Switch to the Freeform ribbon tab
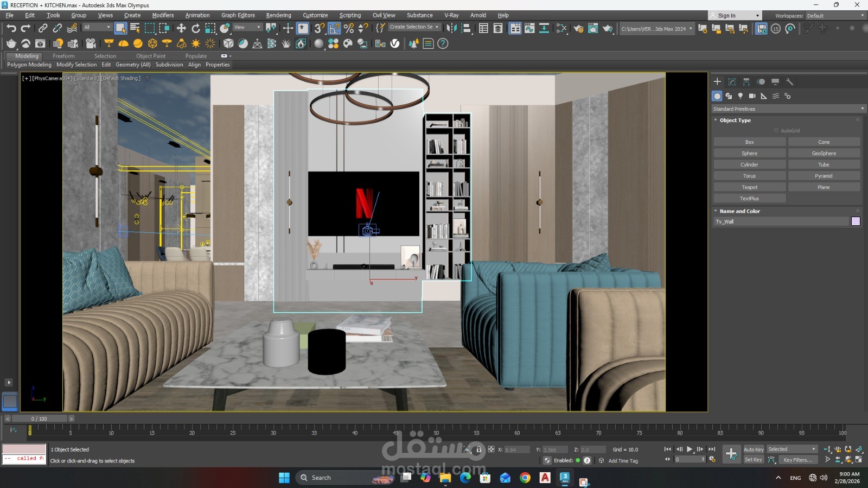This screenshot has height=488, width=868. click(x=63, y=56)
